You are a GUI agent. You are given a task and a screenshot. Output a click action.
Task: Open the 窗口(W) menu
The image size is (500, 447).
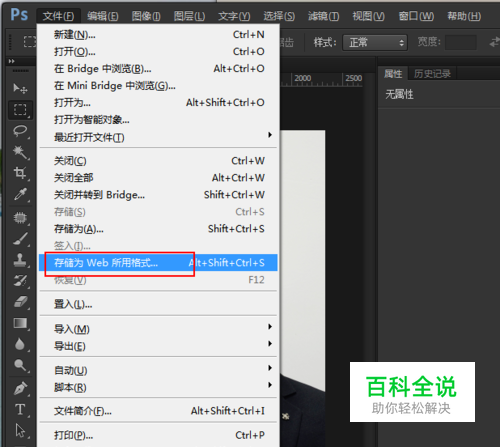click(x=416, y=16)
